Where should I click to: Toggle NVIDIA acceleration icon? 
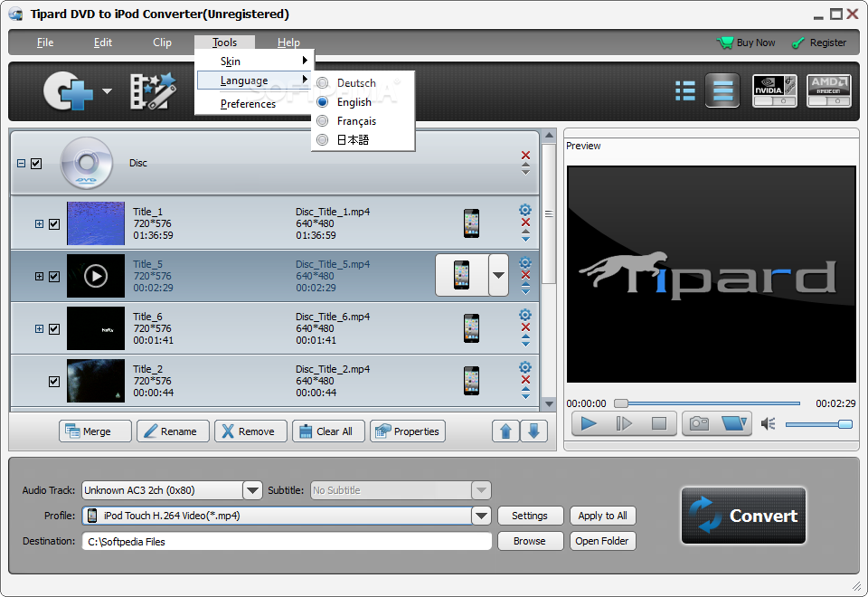coord(775,90)
